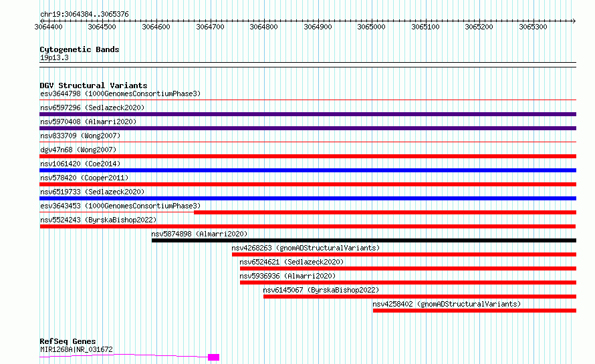595x364 pixels.
Task: Open variant esv3644798 (1000GenomesConsortiumPhase3)
Action: [x=120, y=94]
